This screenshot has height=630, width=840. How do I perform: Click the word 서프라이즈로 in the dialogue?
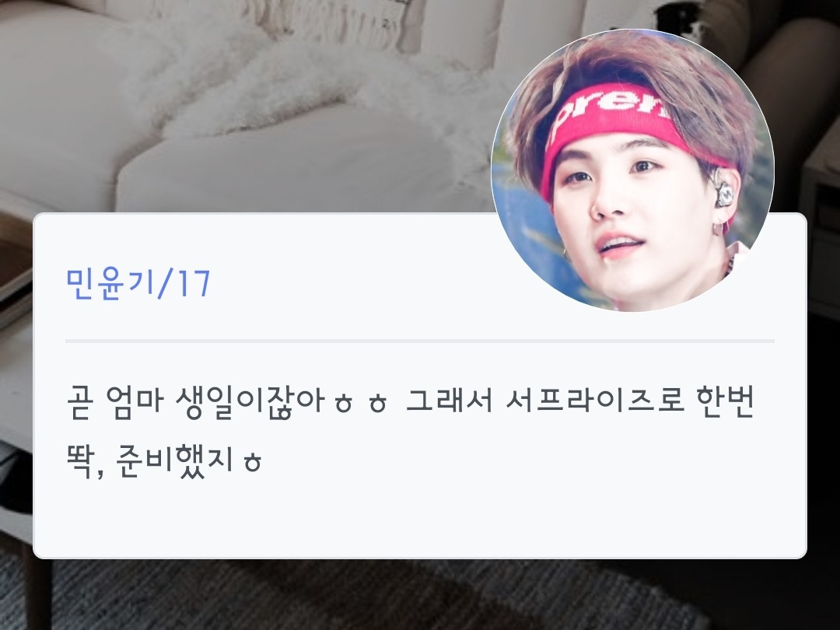[x=596, y=401]
